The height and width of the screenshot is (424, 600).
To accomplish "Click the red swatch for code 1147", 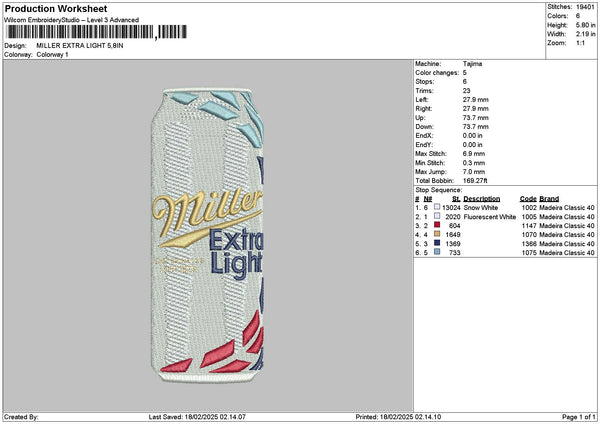I will pyautogui.click(x=437, y=225).
